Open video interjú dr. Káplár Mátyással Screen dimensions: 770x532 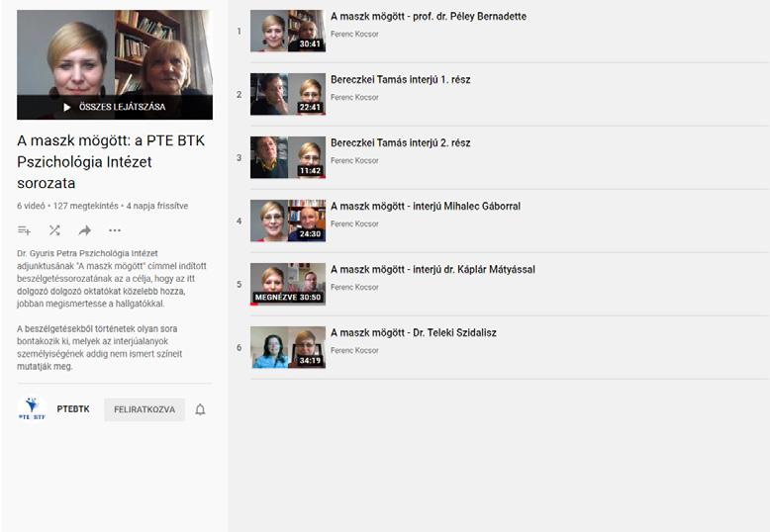pos(433,269)
